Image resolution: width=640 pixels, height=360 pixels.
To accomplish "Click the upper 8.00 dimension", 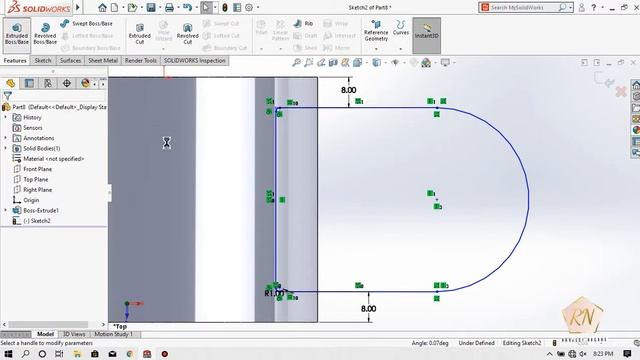I will (349, 90).
